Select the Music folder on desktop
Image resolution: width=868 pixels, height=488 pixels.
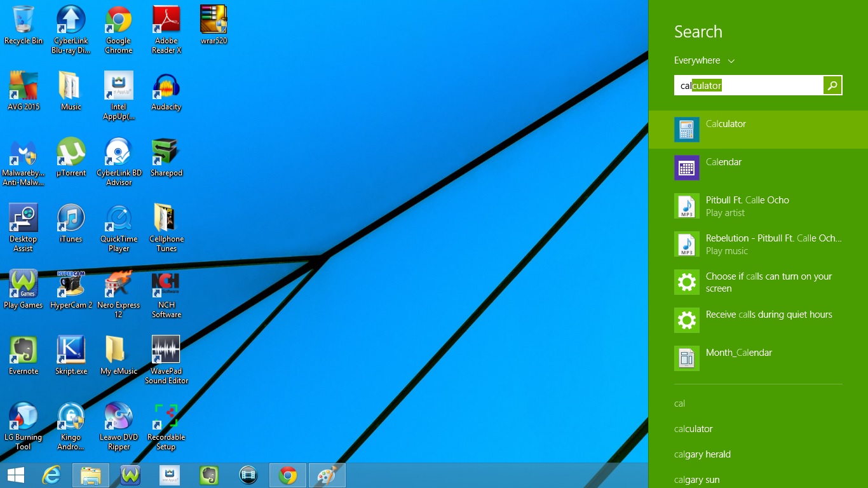pos(71,91)
